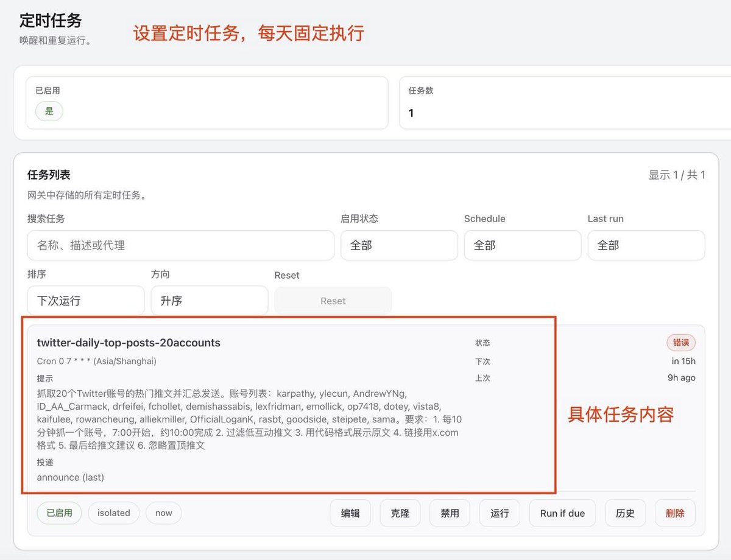Toggle the 已启用 tag on the task row
731x560 pixels.
58,513
